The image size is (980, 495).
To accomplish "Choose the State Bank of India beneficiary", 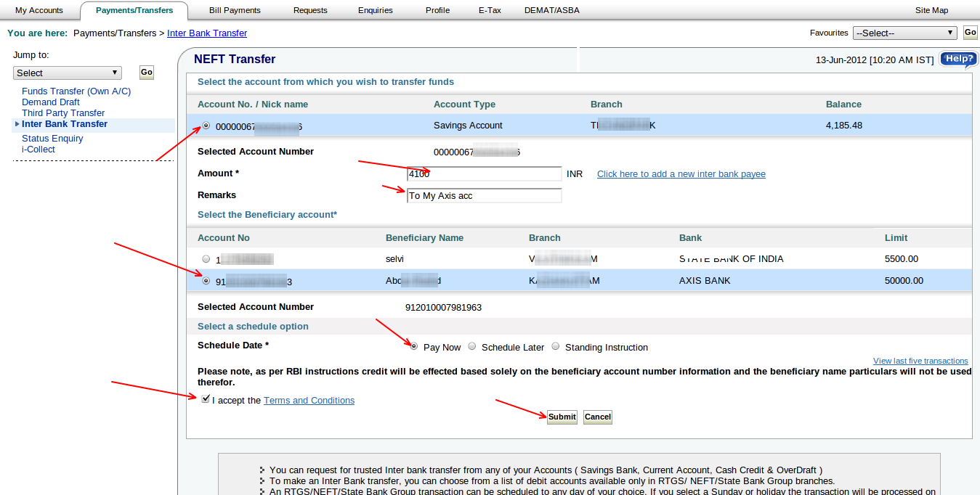I will click(206, 259).
